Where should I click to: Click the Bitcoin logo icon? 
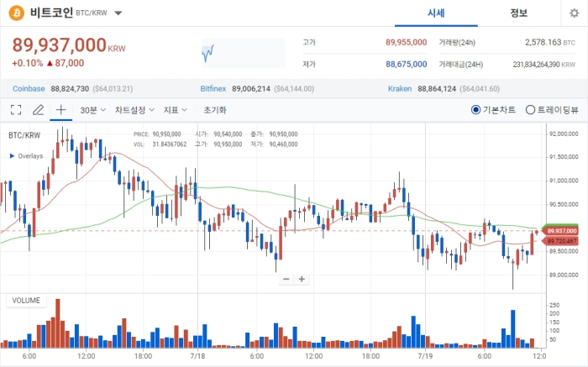[16, 13]
